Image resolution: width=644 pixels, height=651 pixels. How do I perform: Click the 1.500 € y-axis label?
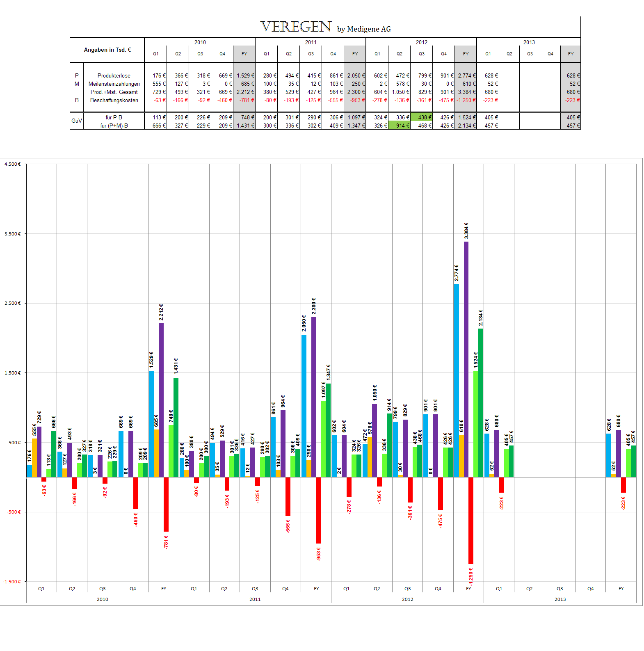(x=12, y=373)
